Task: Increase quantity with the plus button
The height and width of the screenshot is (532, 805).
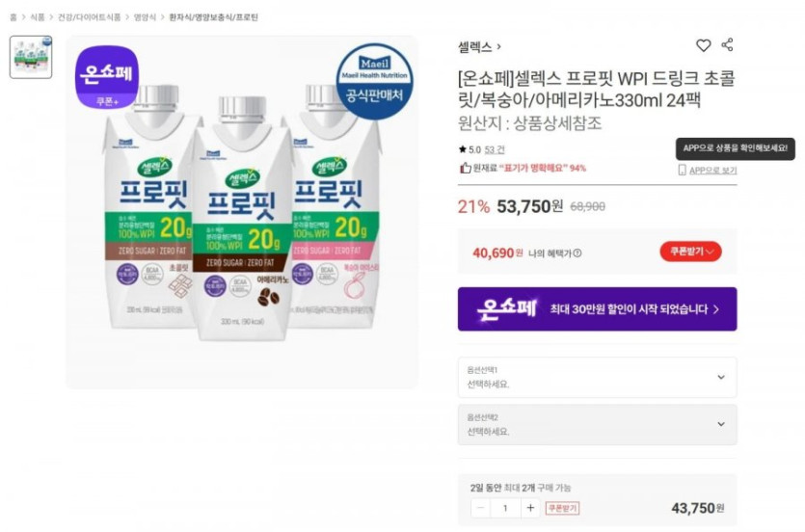Action: pyautogui.click(x=529, y=508)
